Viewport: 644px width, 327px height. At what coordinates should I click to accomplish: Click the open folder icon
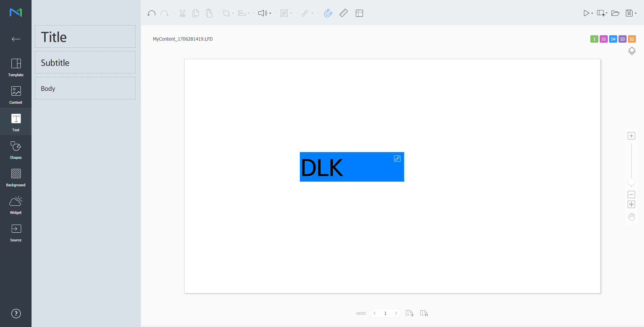tap(615, 13)
